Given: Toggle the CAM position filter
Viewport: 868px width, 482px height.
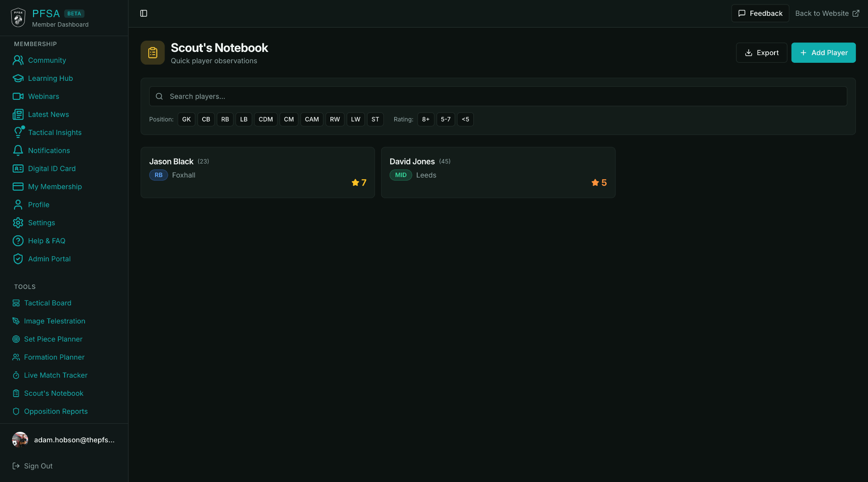Looking at the screenshot, I should pos(312,119).
